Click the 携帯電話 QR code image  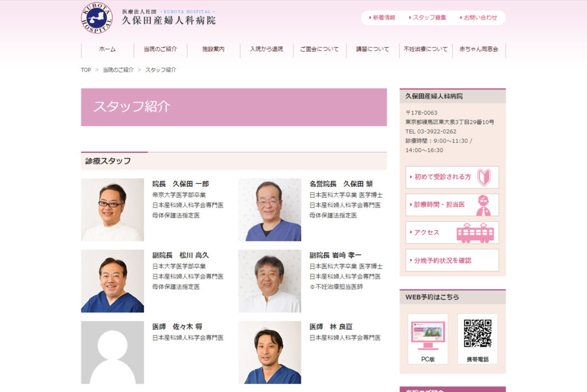pos(478,334)
